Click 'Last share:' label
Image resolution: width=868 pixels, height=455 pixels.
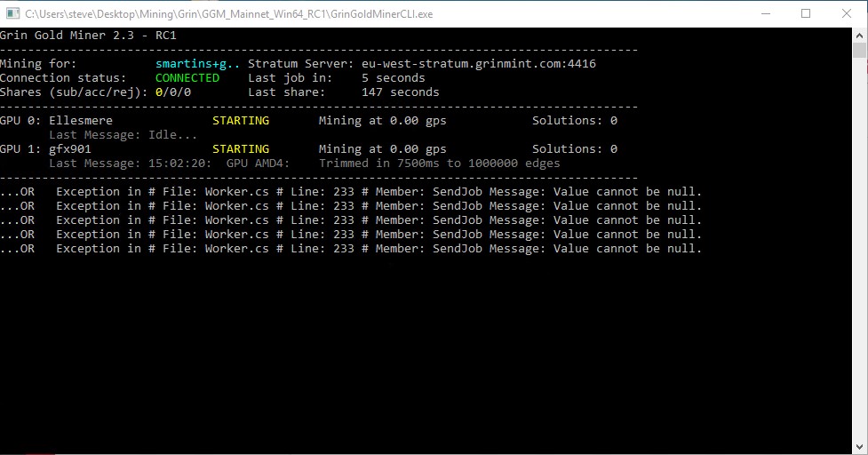(x=287, y=92)
